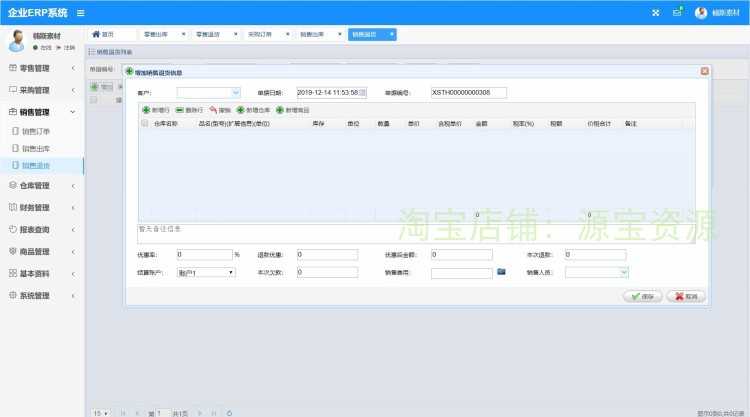Click the fullscreen icon in top bar

pyautogui.click(x=656, y=13)
